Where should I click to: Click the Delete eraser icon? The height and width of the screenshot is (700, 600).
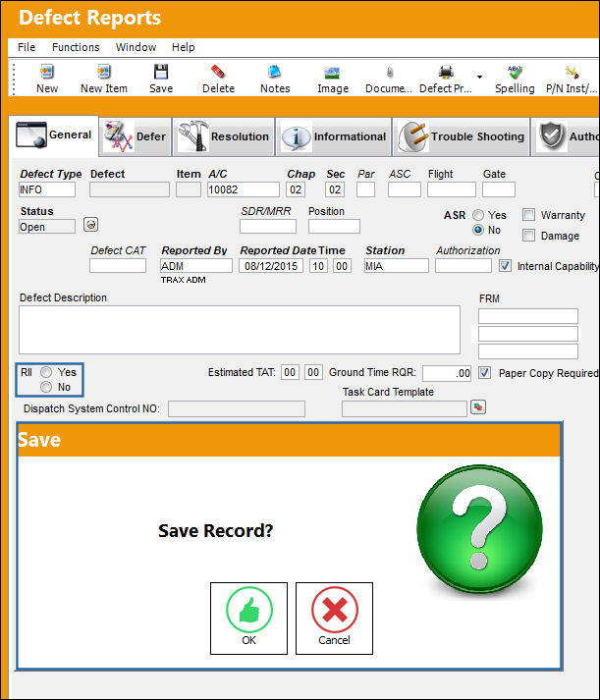click(218, 72)
